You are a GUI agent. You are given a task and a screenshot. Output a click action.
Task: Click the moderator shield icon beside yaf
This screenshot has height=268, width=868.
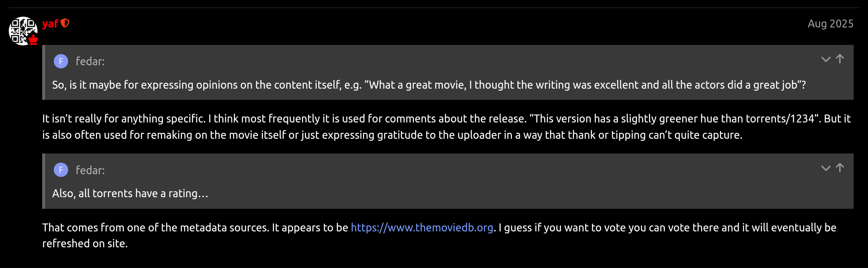[x=65, y=23]
